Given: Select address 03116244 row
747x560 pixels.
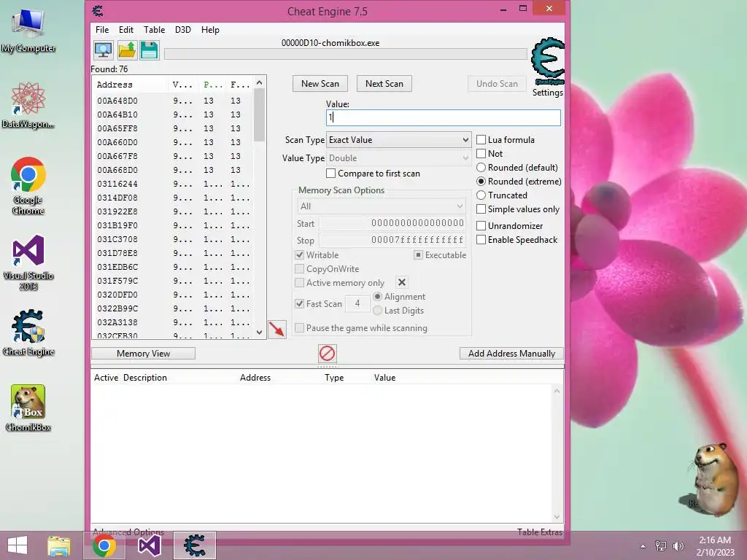Looking at the screenshot, I should coord(172,184).
